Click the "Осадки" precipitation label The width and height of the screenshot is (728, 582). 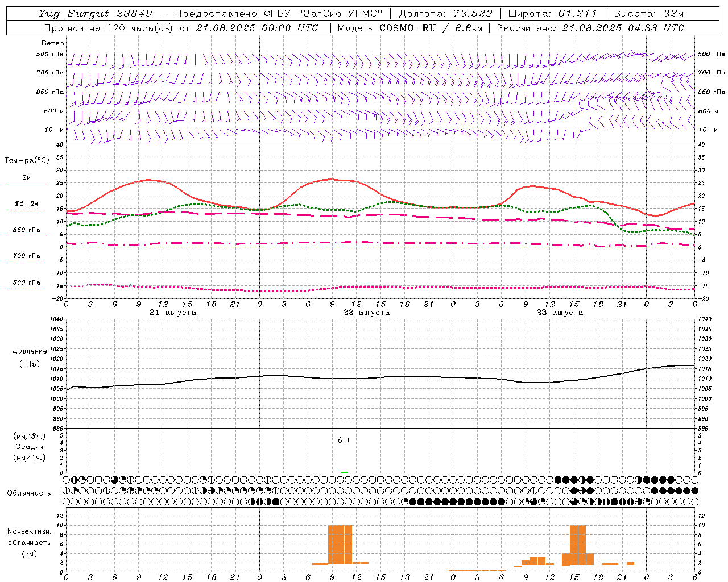[x=30, y=447]
